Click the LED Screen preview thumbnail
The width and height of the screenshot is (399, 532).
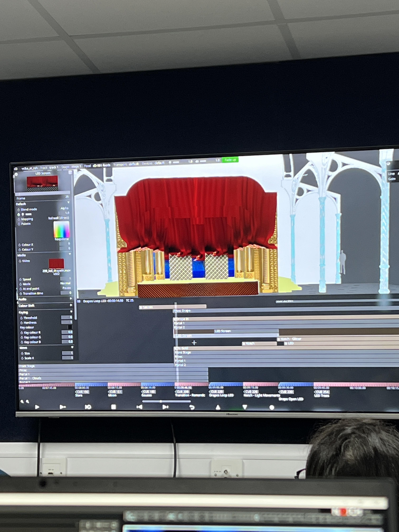tap(42, 184)
